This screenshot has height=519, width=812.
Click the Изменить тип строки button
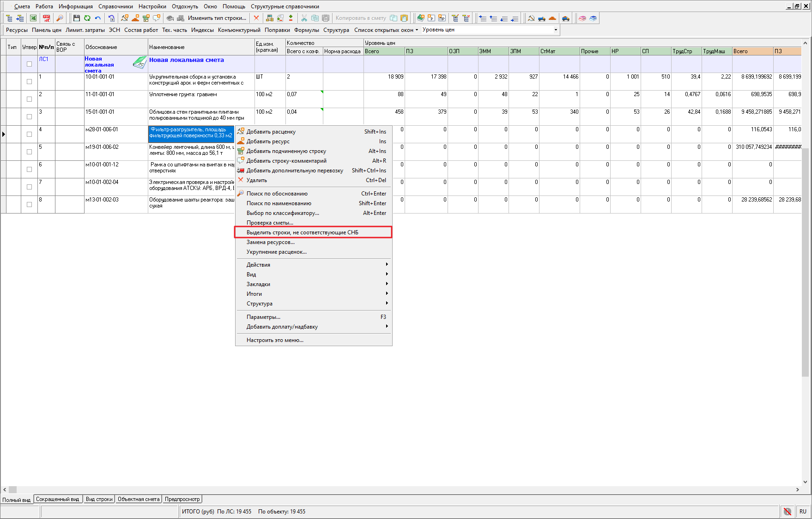(217, 18)
